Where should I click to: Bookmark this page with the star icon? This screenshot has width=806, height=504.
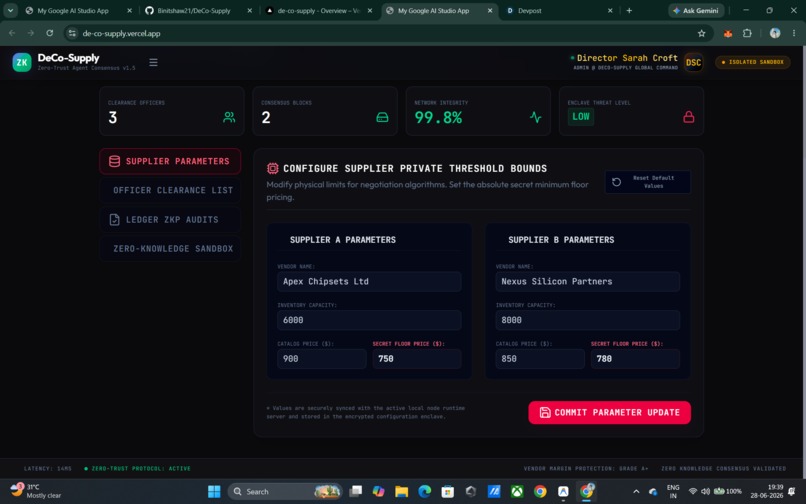click(702, 33)
